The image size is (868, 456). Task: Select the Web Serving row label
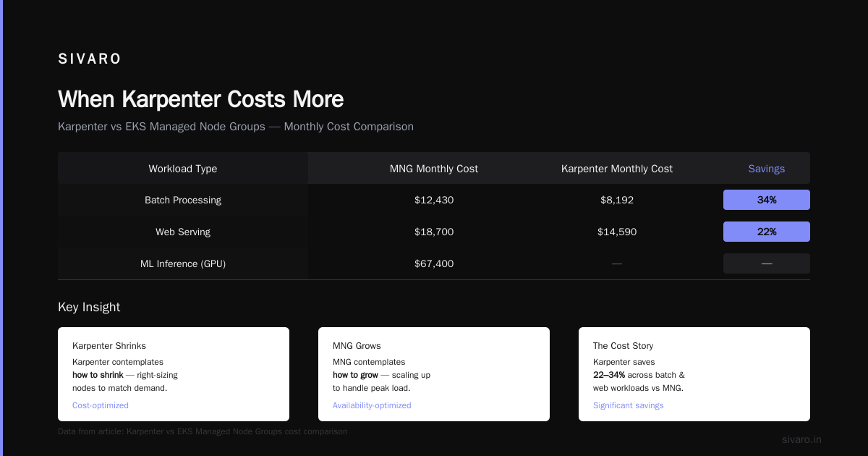pos(183,232)
